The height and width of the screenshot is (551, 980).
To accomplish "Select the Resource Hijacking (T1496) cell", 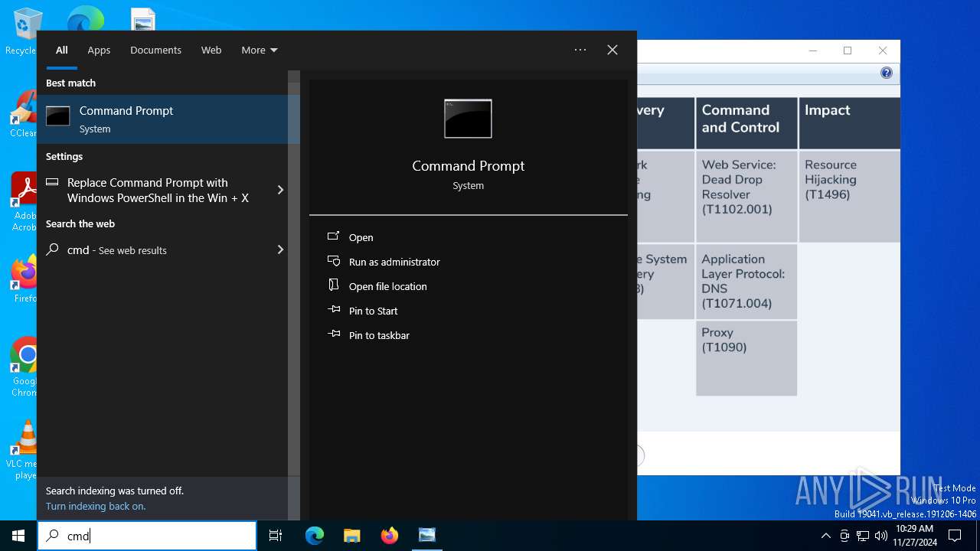I will [850, 195].
